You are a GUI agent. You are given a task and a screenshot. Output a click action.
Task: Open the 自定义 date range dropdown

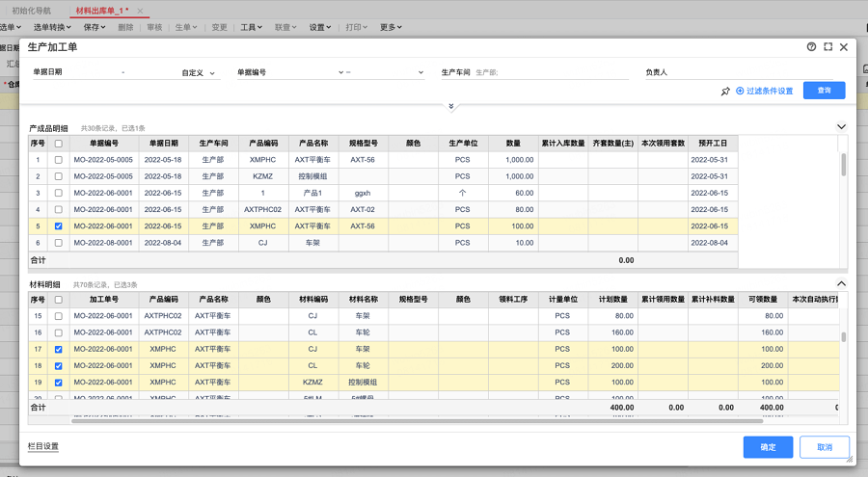coord(199,72)
